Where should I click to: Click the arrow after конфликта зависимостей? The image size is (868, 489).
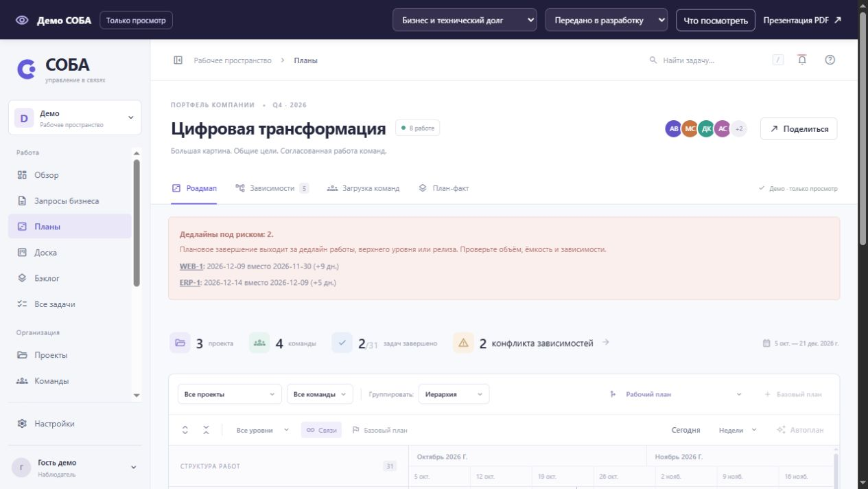click(x=605, y=343)
